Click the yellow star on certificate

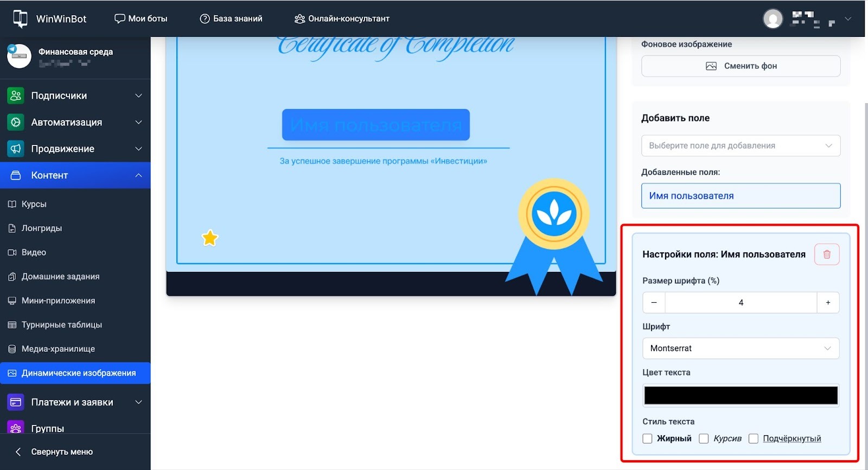click(x=210, y=238)
